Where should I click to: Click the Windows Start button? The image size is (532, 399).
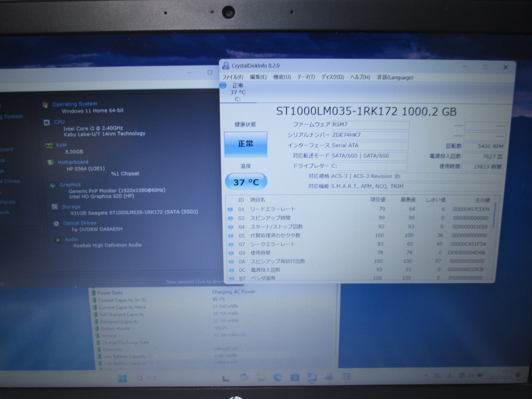tap(123, 378)
